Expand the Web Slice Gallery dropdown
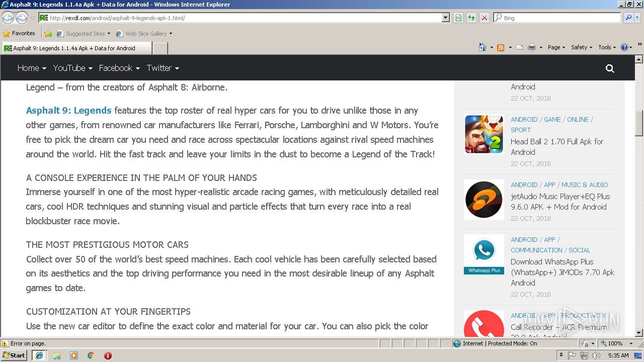644x362 pixels. (x=171, y=34)
